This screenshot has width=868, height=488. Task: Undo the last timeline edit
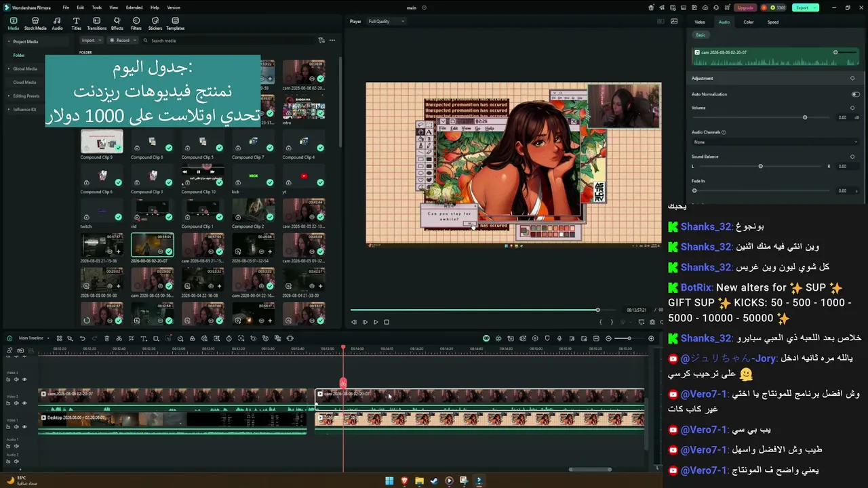tap(82, 338)
